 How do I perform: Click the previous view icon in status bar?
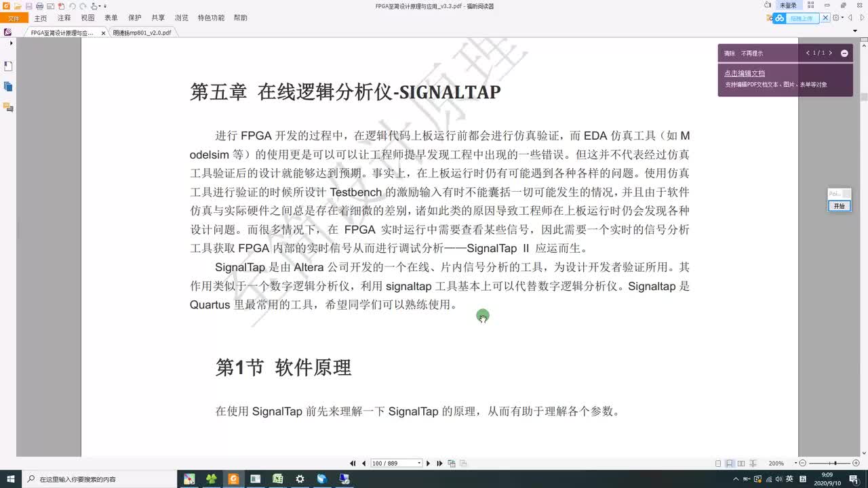coord(452,464)
